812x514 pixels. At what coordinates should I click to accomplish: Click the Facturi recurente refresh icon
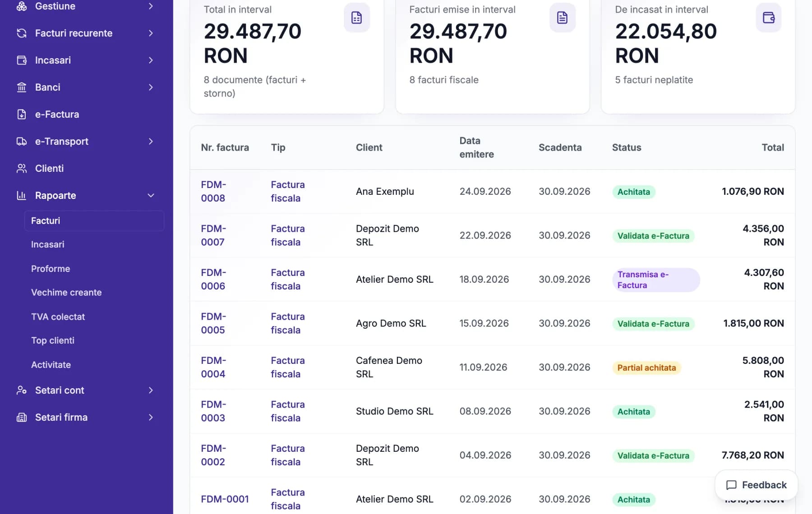21,33
